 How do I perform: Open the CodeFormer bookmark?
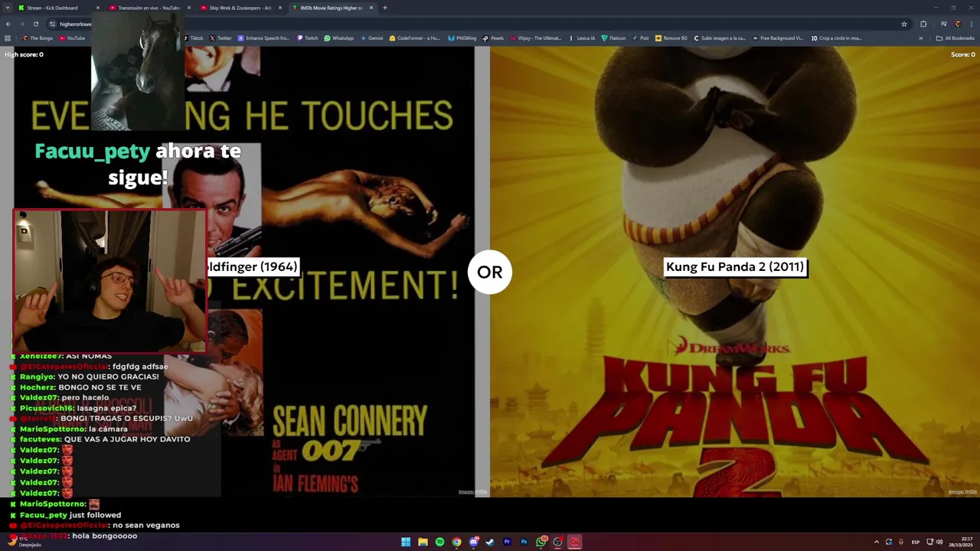tap(416, 37)
